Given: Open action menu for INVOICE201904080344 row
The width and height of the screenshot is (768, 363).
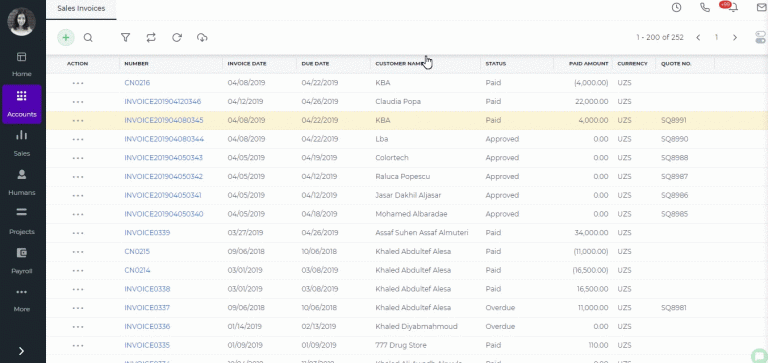Looking at the screenshot, I should (78, 139).
